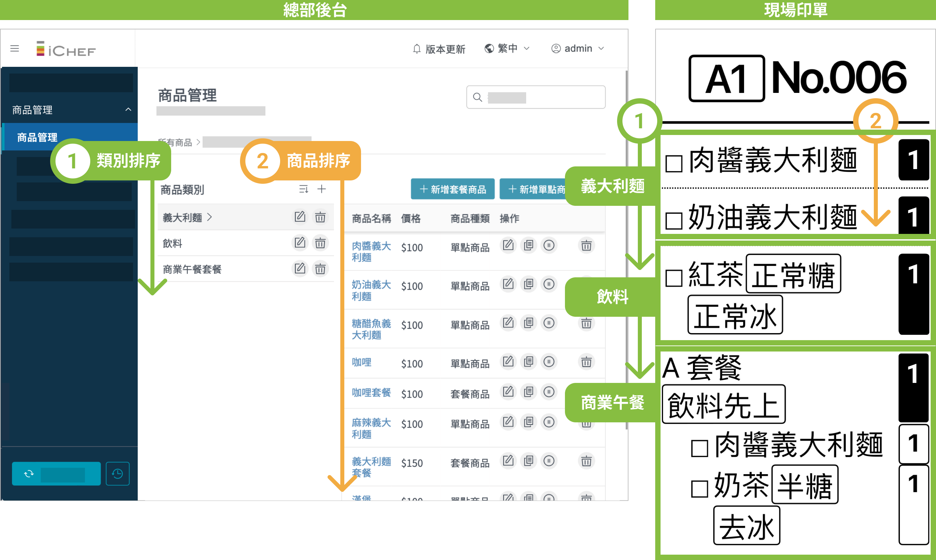Image resolution: width=936 pixels, height=560 pixels.
Task: Click the sort icon beside 商品類別
Action: [x=304, y=189]
